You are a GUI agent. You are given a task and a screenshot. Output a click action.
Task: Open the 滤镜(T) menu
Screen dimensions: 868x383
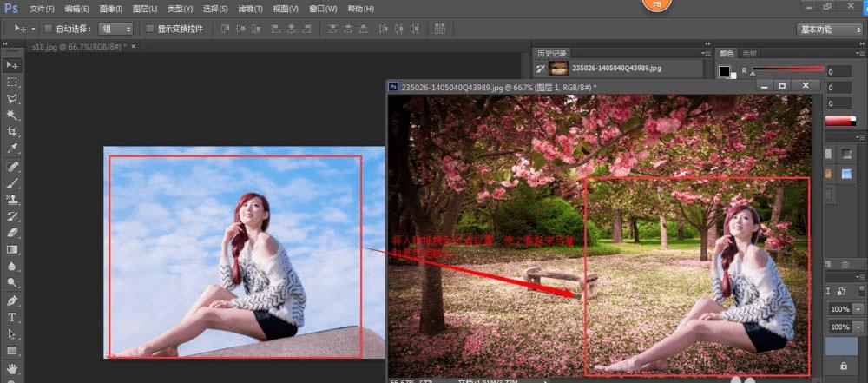[250, 8]
